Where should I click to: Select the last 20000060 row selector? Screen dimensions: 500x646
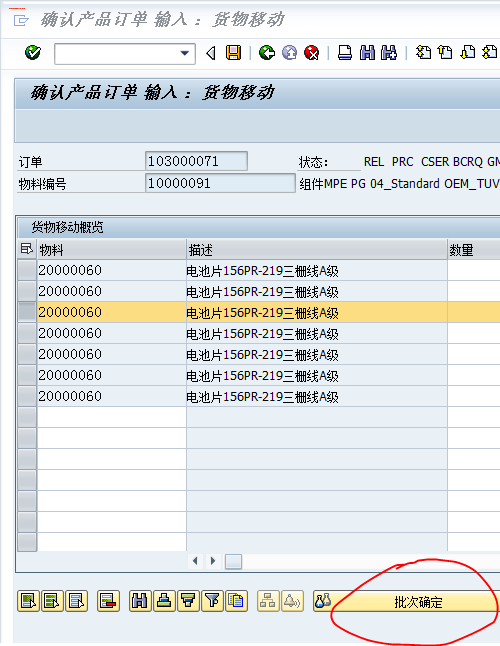[x=27, y=396]
